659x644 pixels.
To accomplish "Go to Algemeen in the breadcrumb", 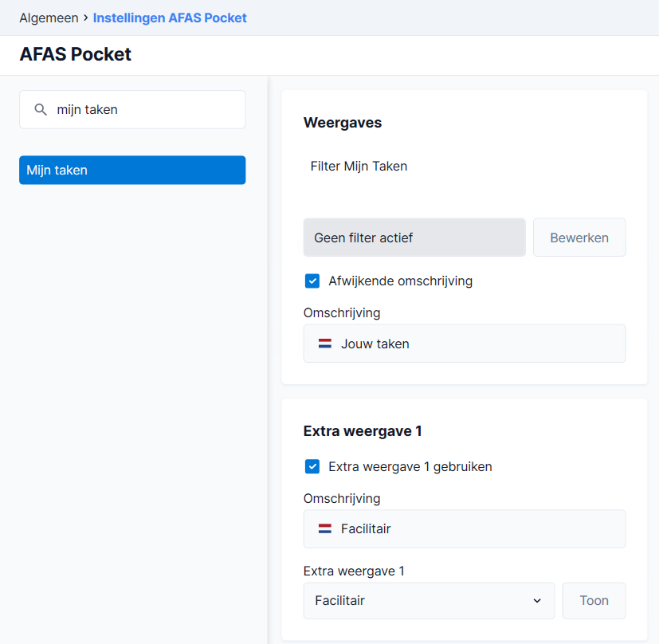I will coord(49,18).
